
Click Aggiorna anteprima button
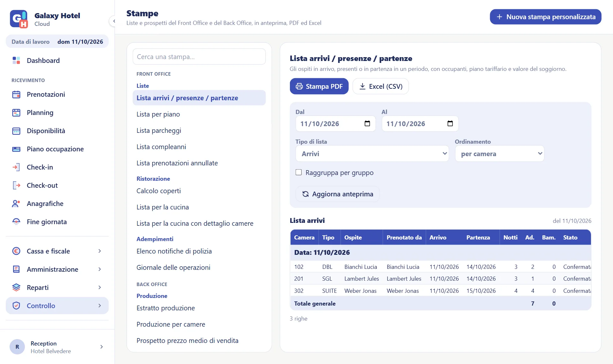[x=337, y=194]
